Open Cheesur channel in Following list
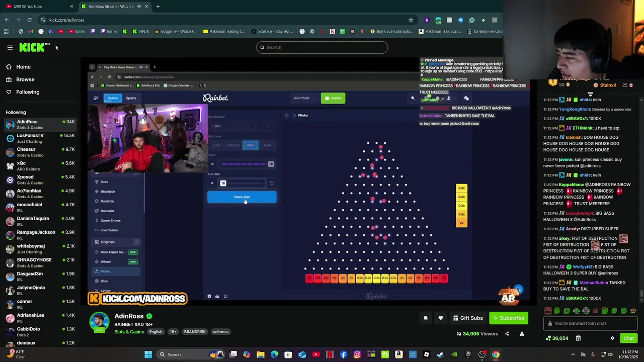Viewport: 644px width, 362px height. 40,152
